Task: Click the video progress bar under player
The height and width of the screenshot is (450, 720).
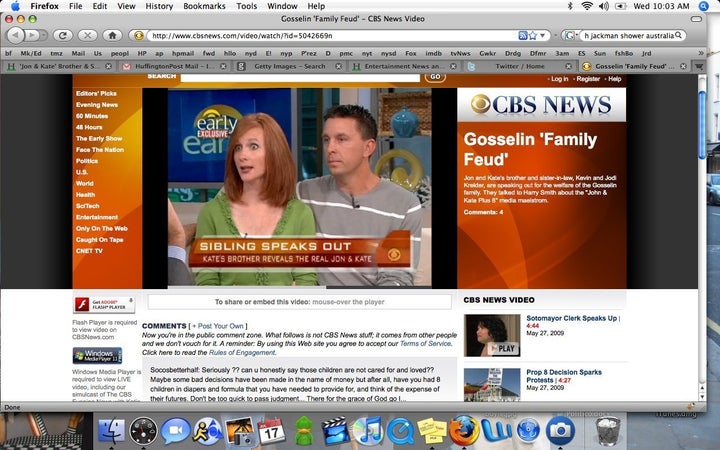Action: 299,287
